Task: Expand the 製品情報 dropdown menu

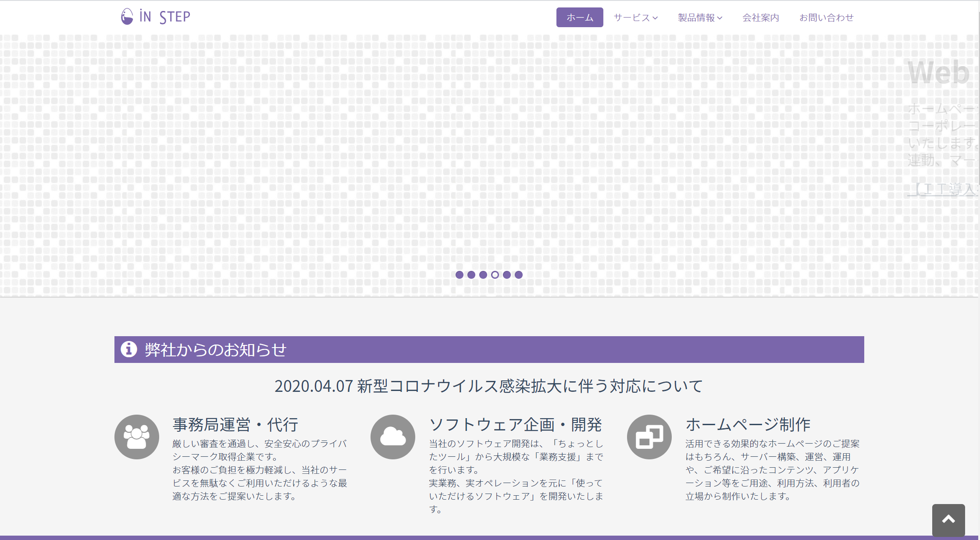Action: click(700, 18)
